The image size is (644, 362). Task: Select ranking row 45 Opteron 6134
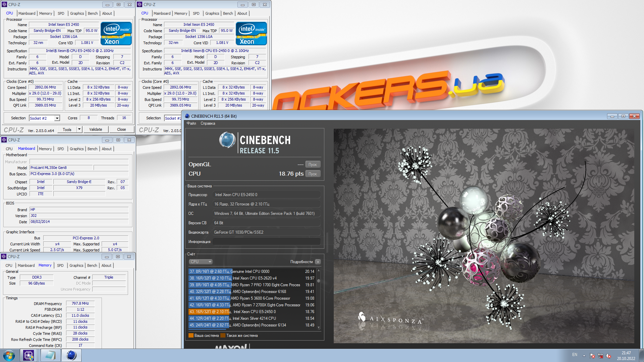click(x=252, y=325)
